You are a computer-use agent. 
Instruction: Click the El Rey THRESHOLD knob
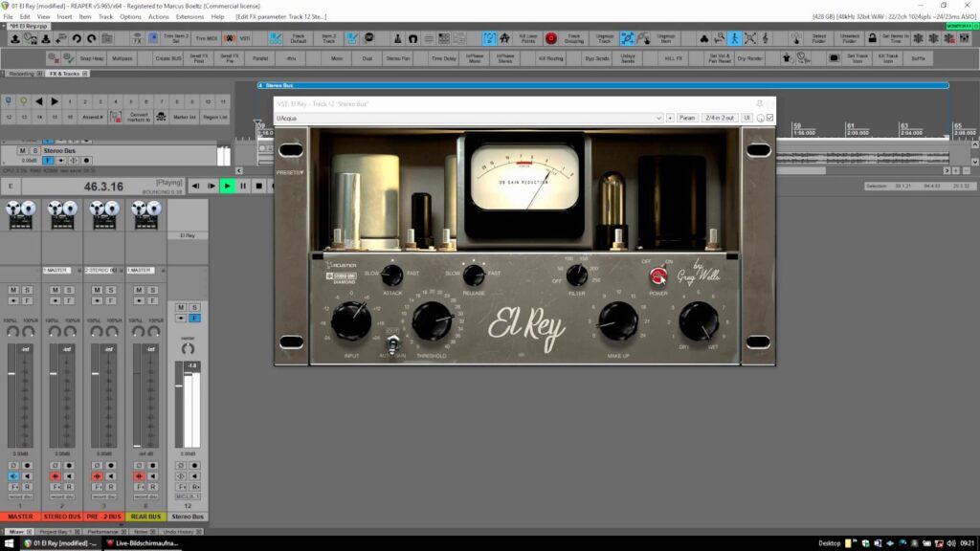432,321
